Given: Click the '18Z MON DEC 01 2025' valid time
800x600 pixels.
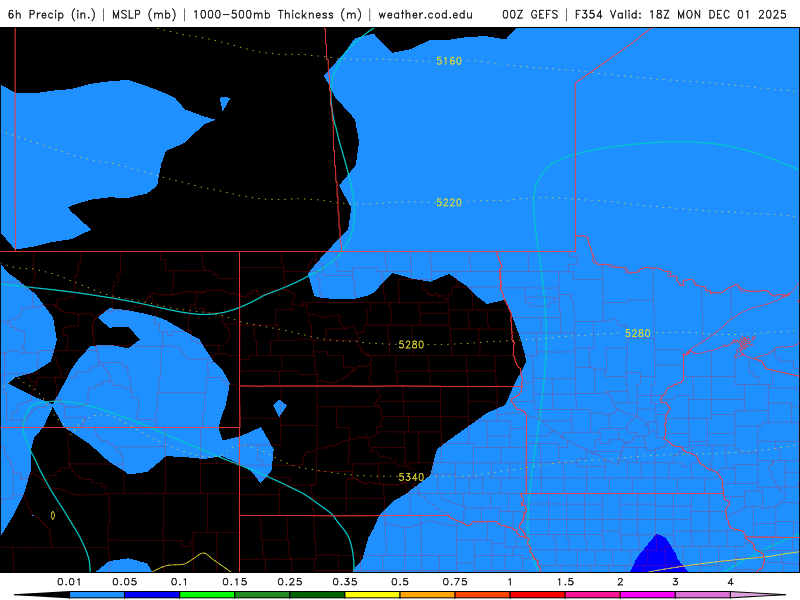Looking at the screenshot, I should (x=718, y=14).
